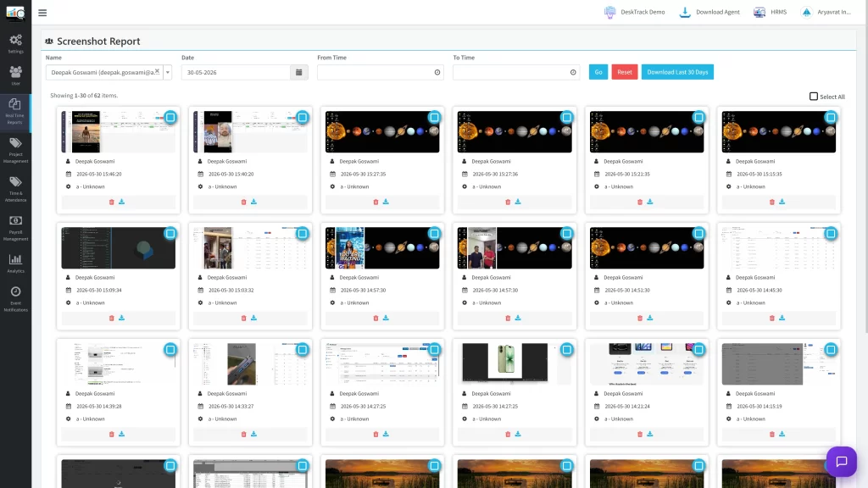Download screenshot taken at 14:33:27

pos(254,435)
